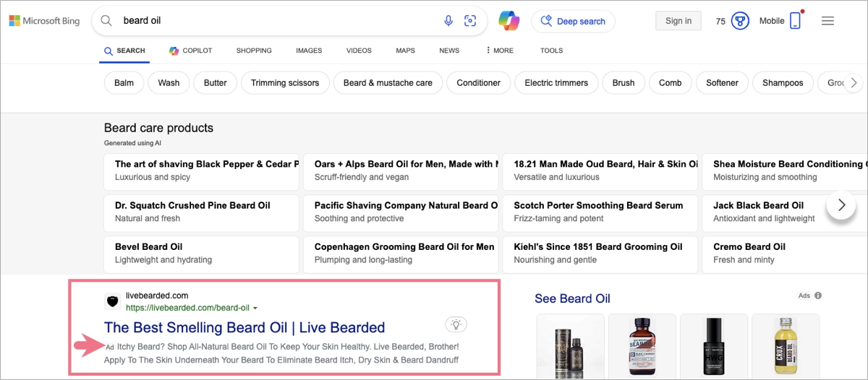Open Pacific Shaving Company Natural Beard card
Screen dimensions: 868x380
[x=401, y=212]
